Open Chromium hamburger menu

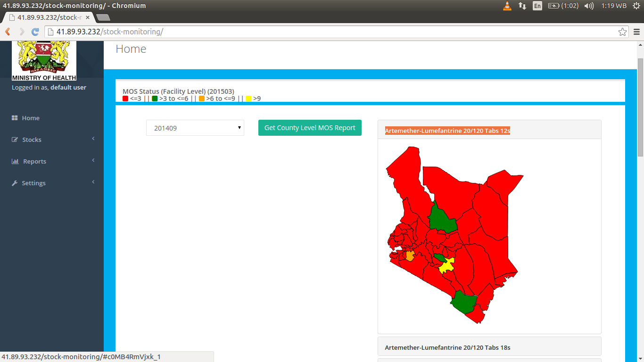pos(636,32)
